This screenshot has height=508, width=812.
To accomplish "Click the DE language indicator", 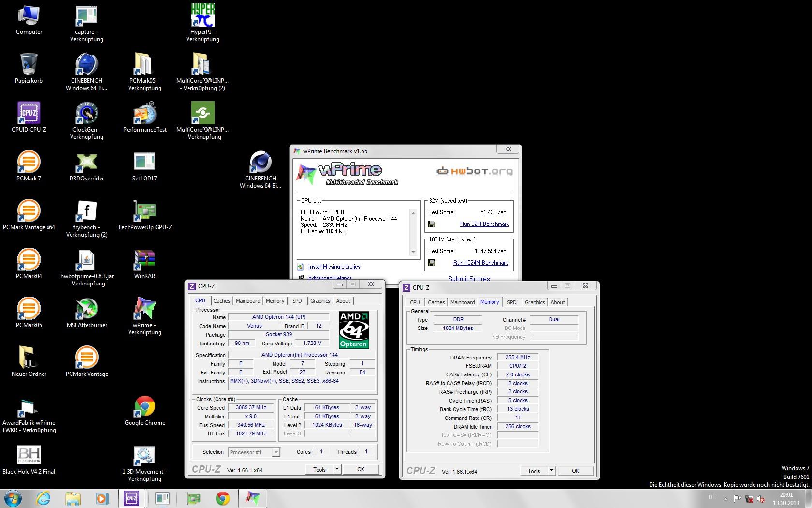I will coord(712,497).
